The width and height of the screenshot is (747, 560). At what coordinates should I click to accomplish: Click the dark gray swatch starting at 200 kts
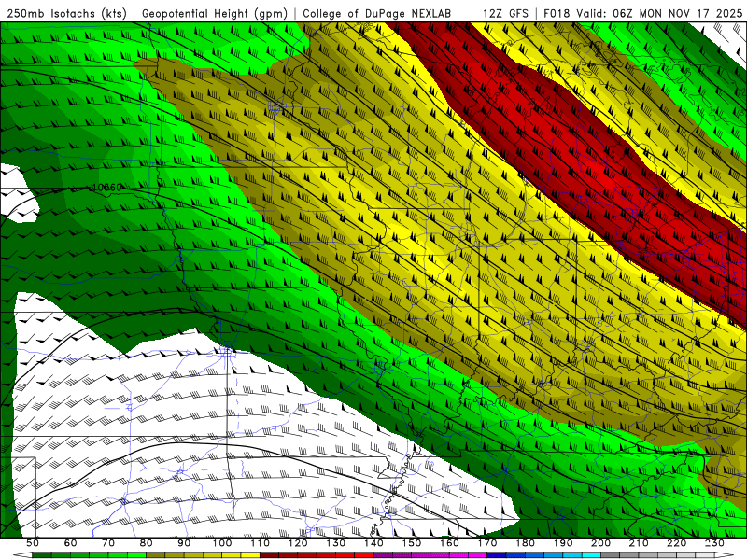click(x=611, y=555)
